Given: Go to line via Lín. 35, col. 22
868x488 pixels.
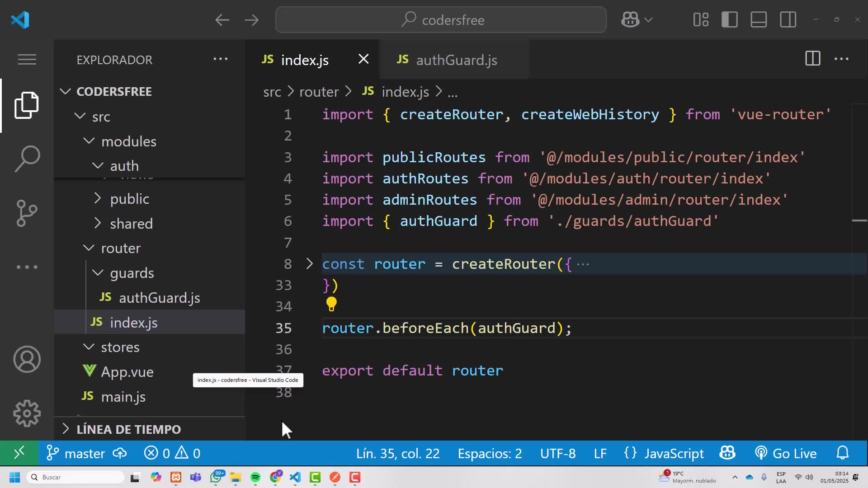Looking at the screenshot, I should (x=398, y=453).
